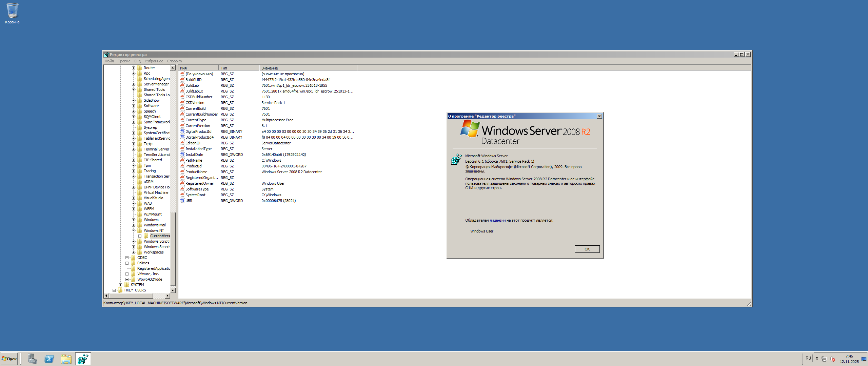
Task: Open Windows Explorer taskbar icon
Action: coord(66,359)
